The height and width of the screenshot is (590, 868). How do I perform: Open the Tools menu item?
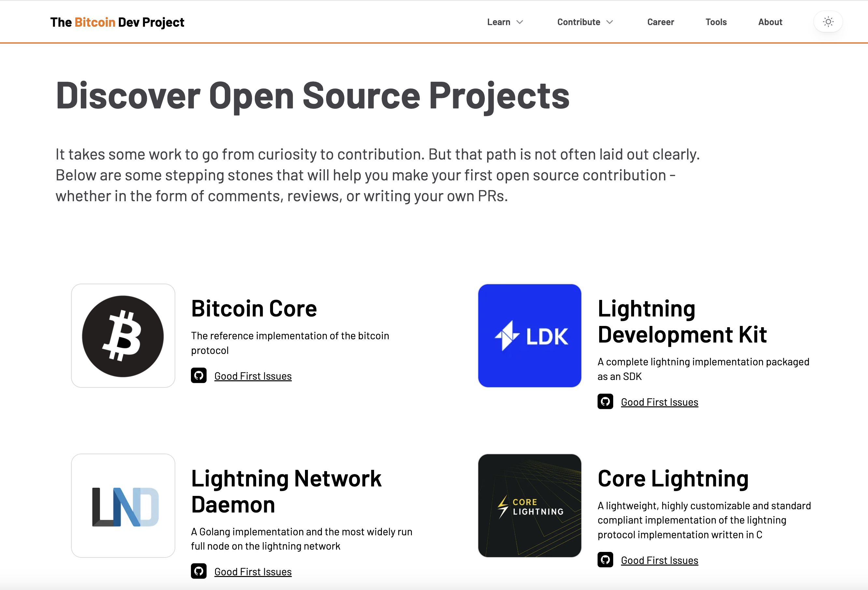(x=716, y=22)
